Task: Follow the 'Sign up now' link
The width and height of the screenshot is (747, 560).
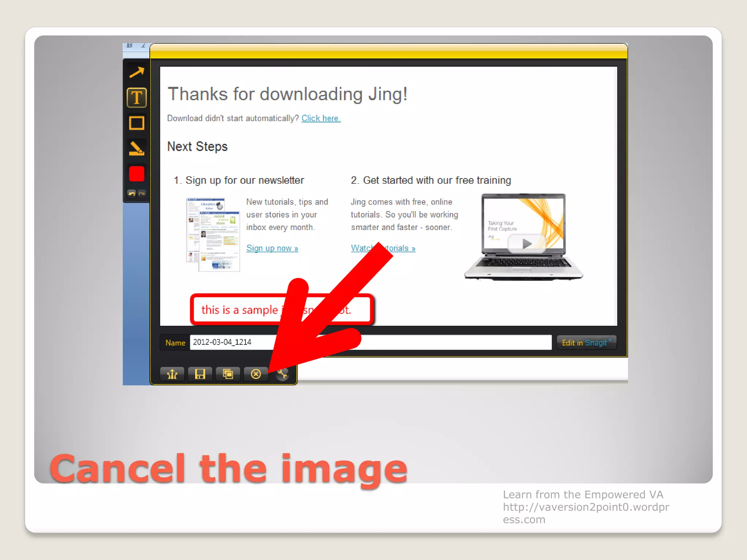Action: pyautogui.click(x=272, y=248)
